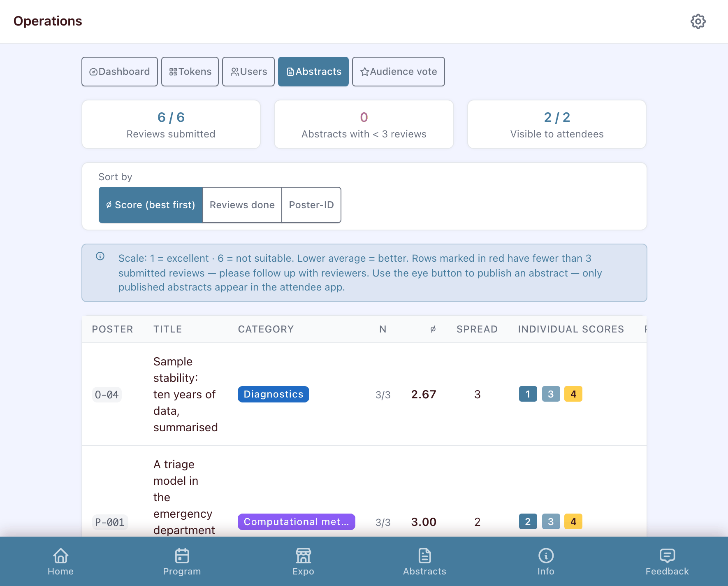The width and height of the screenshot is (728, 586).
Task: Click the SPREAD column header
Action: coord(477,329)
